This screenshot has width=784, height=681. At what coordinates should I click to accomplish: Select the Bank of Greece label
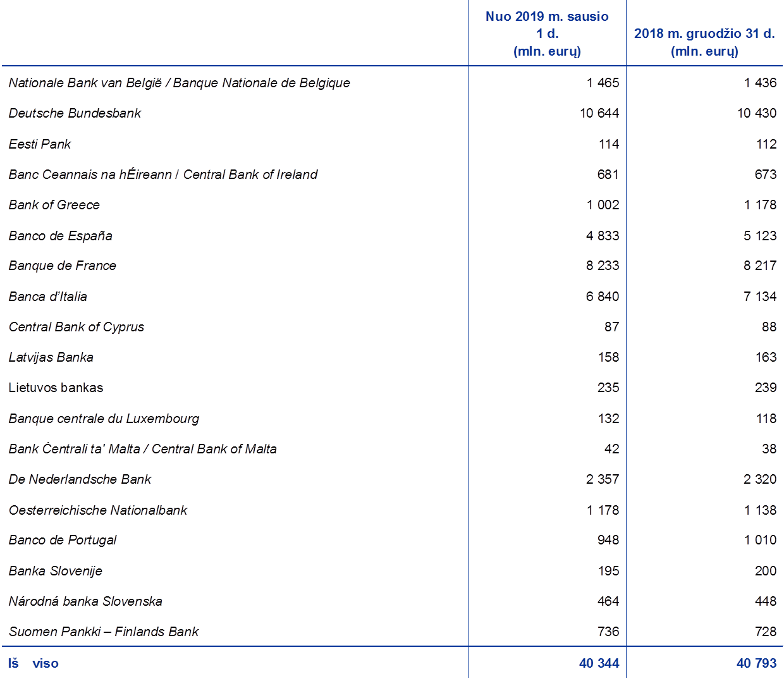[x=54, y=206]
